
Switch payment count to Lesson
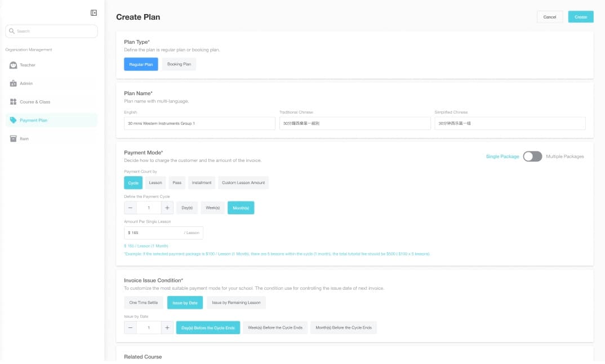pyautogui.click(x=155, y=182)
